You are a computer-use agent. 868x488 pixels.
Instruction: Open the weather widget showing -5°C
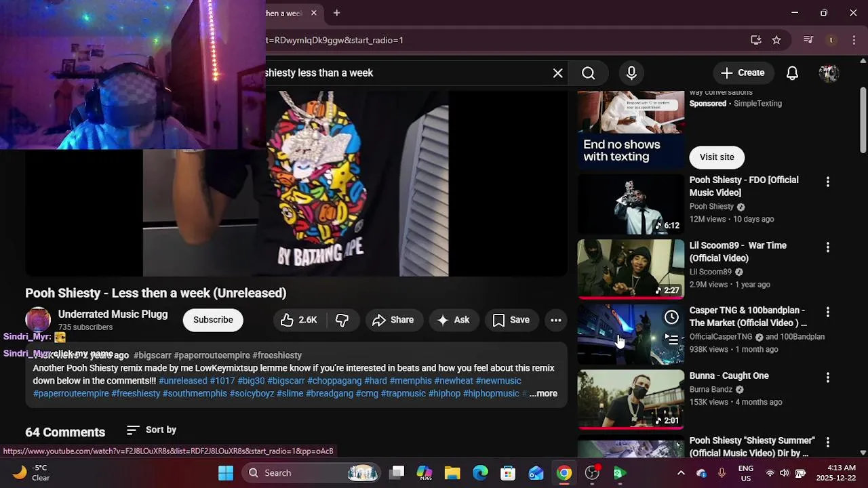click(x=32, y=473)
